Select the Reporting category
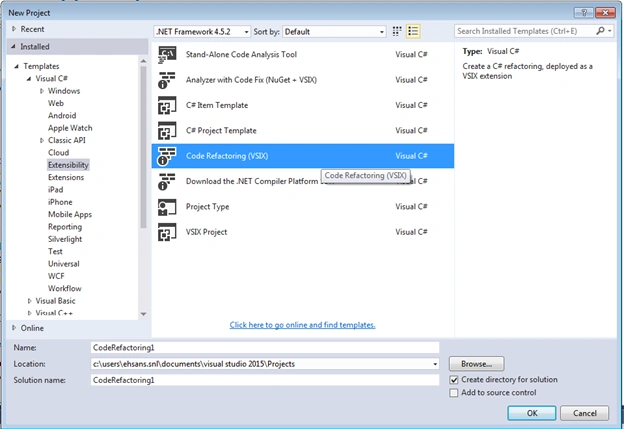Screen dimensions: 624x429 [65, 226]
